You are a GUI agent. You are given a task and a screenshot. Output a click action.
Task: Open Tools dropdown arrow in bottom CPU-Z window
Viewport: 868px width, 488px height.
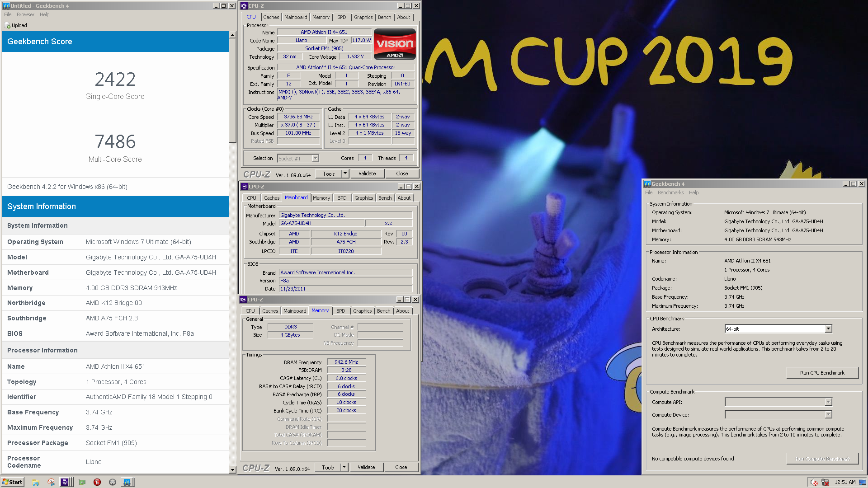344,467
